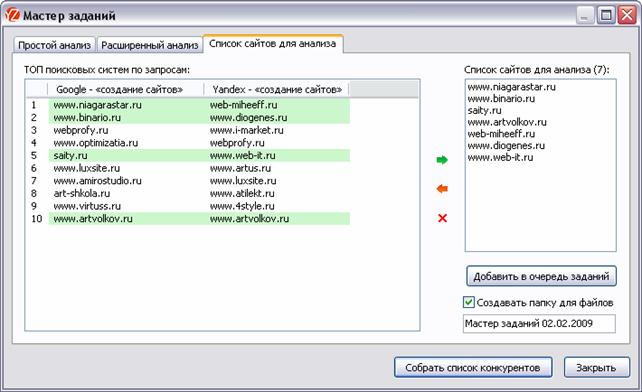Select www.diogenes.ru in the right-hand list
Image resolution: width=642 pixels, height=392 pixels.
(x=506, y=145)
